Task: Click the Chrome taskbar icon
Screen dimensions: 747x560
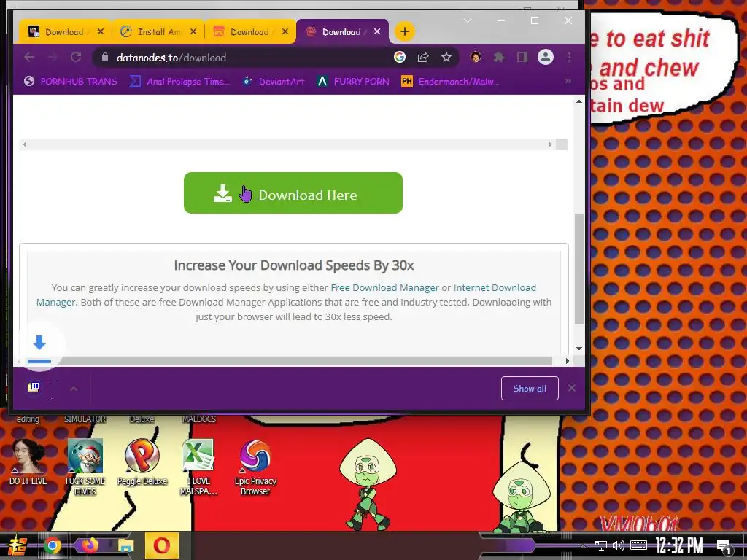Action: 53,545
